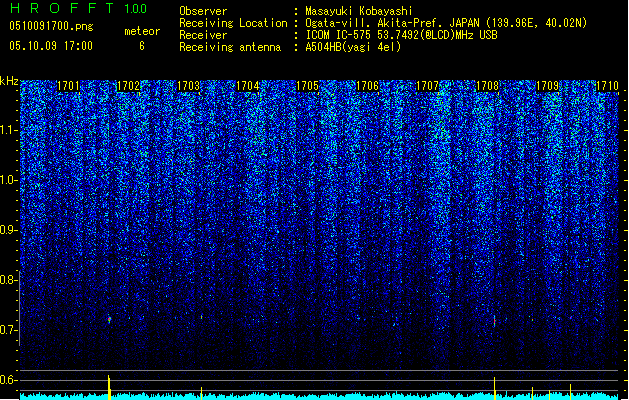
Task: Click the 1701 time marker
Action: 68,86
